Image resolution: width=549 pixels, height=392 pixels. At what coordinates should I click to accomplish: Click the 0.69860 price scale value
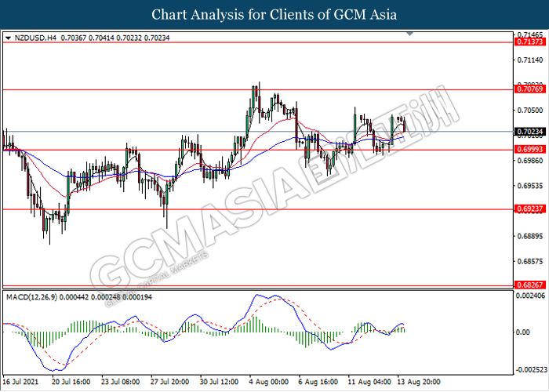[530, 161]
